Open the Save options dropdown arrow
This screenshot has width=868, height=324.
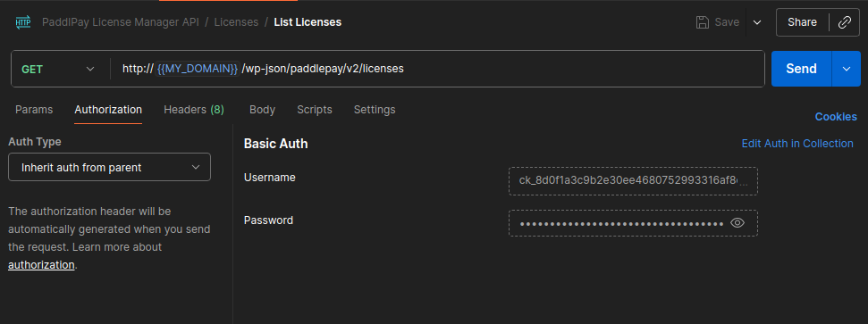757,22
